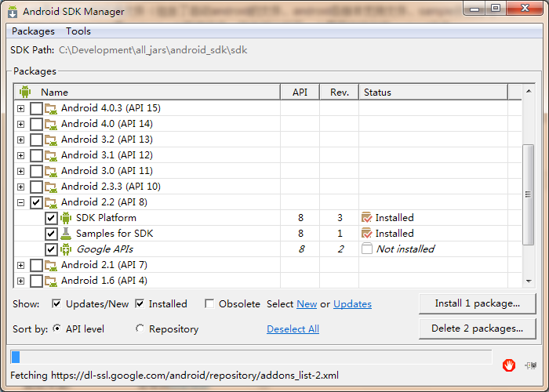The width and height of the screenshot is (549, 392).
Task: Expand the Android 3.1 (API 12) node
Action: [x=21, y=155]
